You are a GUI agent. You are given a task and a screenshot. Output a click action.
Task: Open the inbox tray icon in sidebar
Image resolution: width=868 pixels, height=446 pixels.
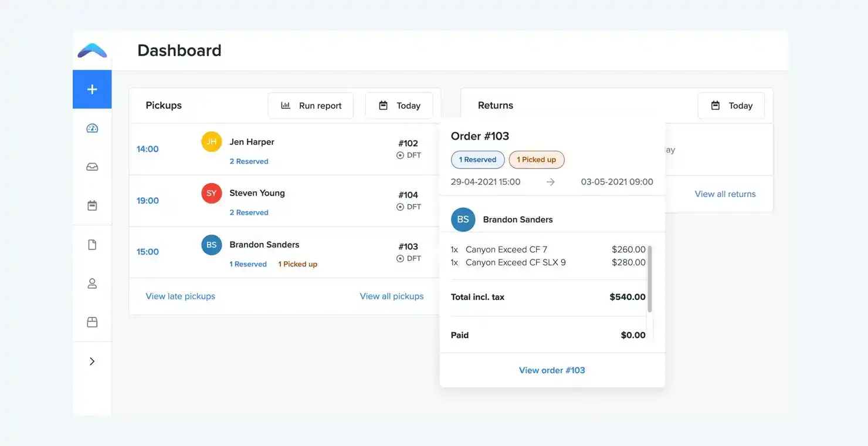[92, 167]
